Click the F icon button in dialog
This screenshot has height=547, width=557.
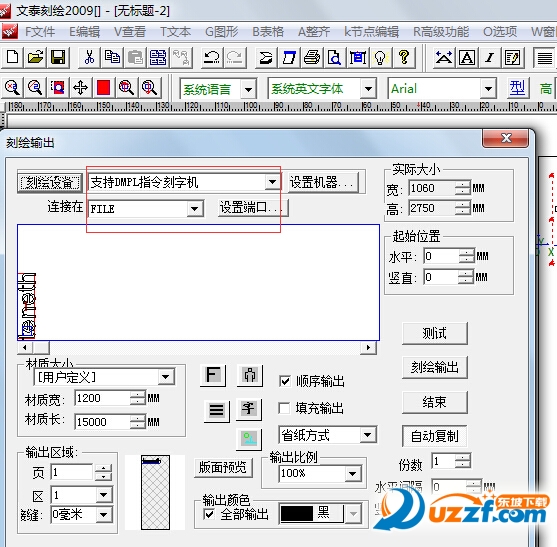pos(213,375)
